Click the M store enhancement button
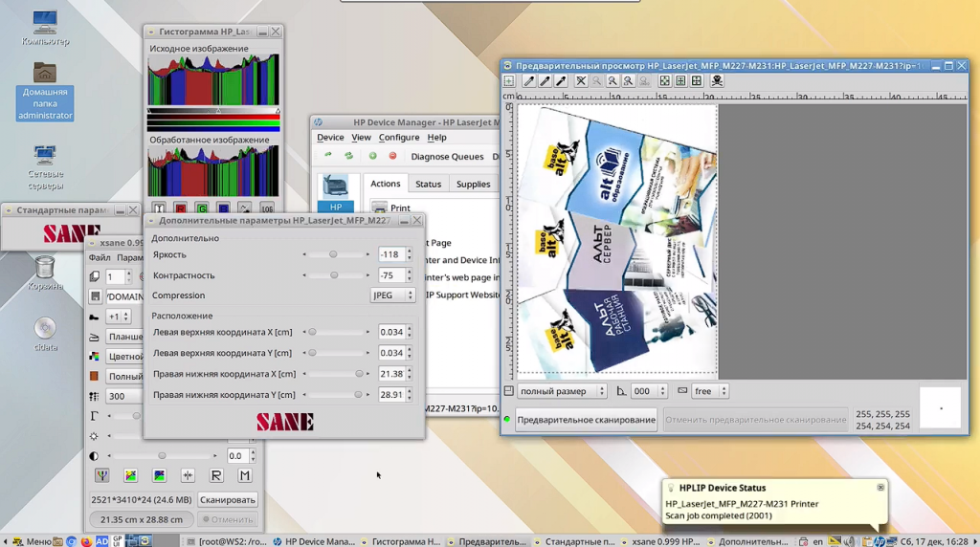Screen dimensions: 980x547 (245, 476)
